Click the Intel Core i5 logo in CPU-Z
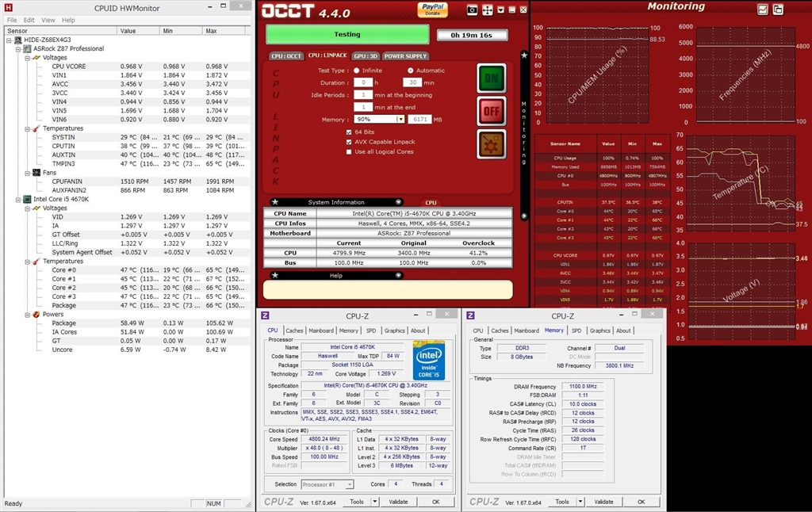 coord(429,361)
